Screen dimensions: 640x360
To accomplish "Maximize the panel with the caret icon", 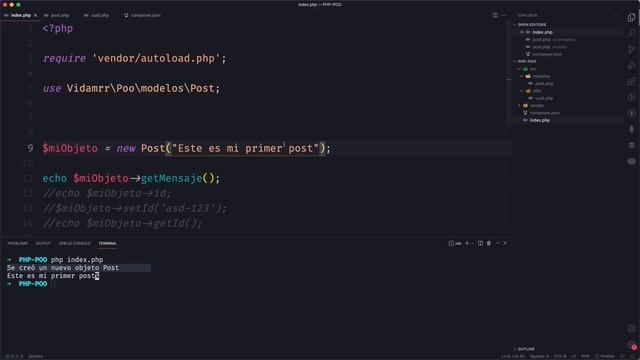I will tap(497, 243).
